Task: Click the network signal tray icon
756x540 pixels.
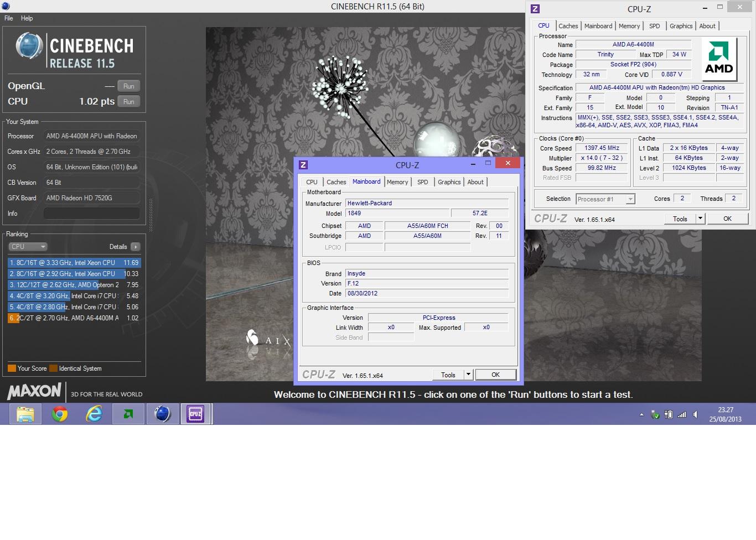Action: (682, 414)
